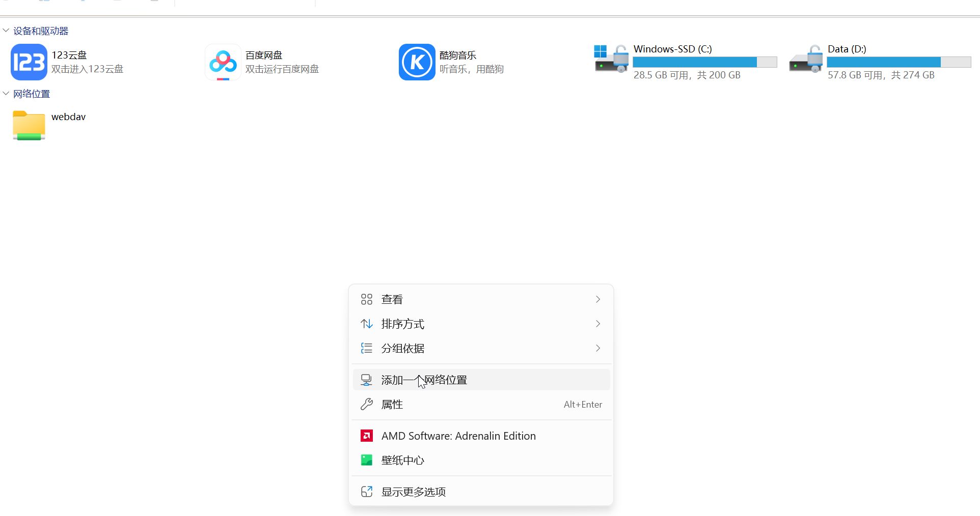Click the 双击进入123云盘 description text
980x516 pixels.
click(88, 69)
